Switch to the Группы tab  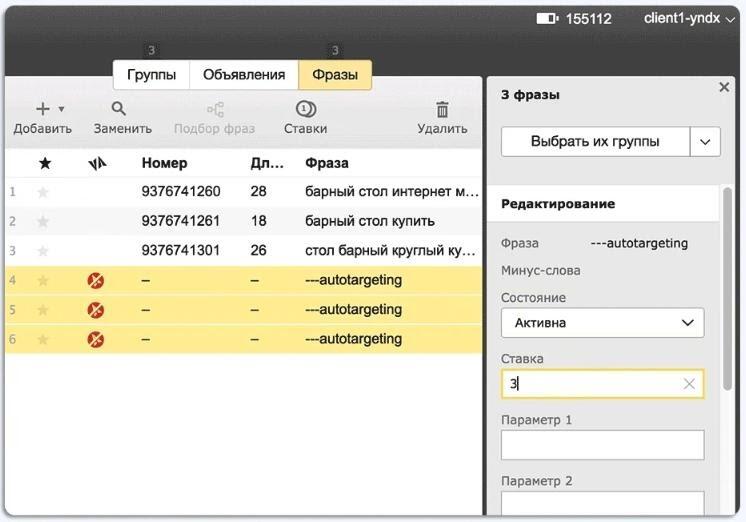click(151, 75)
